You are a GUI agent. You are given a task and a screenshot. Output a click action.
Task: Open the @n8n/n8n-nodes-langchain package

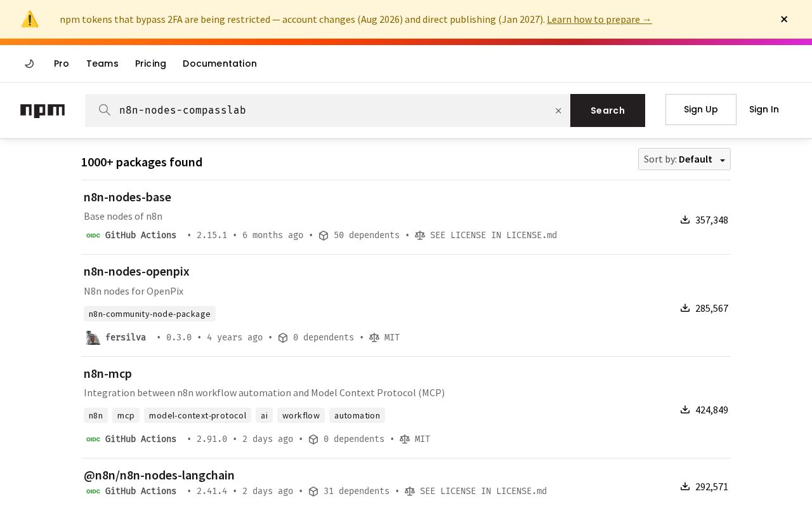[159, 475]
